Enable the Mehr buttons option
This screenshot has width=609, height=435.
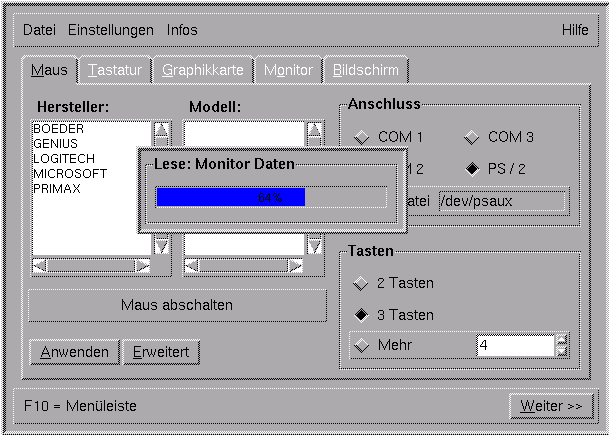pyautogui.click(x=361, y=346)
